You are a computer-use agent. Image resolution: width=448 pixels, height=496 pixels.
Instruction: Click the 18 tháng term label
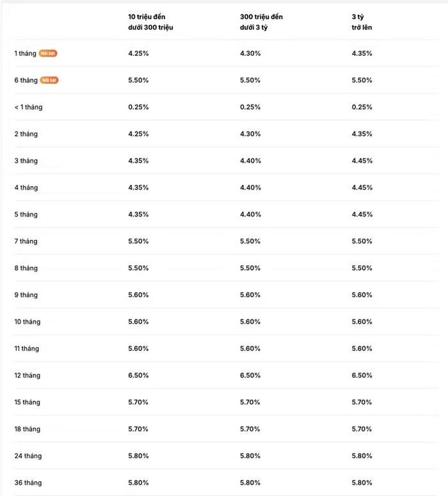(x=27, y=429)
